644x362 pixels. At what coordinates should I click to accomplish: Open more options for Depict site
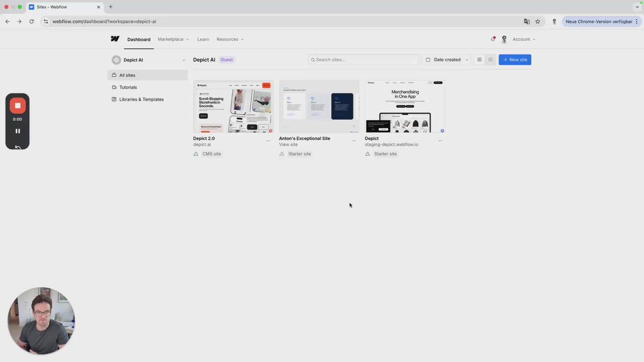tap(440, 141)
